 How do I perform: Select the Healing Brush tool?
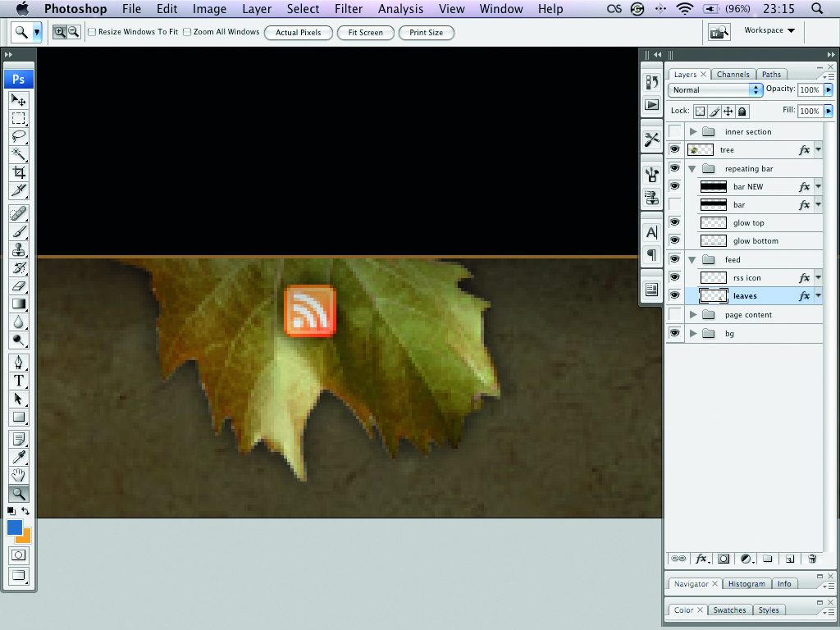coord(19,214)
